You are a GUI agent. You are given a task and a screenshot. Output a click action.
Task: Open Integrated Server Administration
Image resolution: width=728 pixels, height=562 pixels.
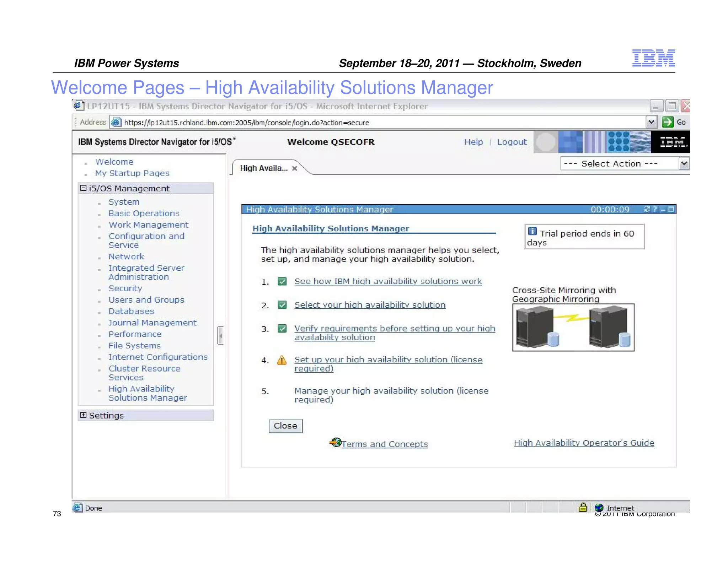(146, 272)
